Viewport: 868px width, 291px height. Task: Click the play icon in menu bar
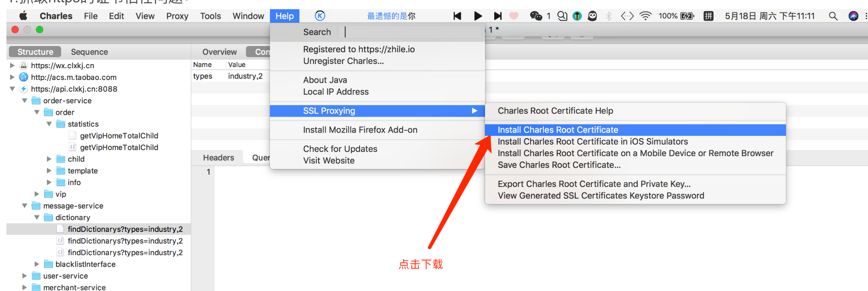pos(478,16)
